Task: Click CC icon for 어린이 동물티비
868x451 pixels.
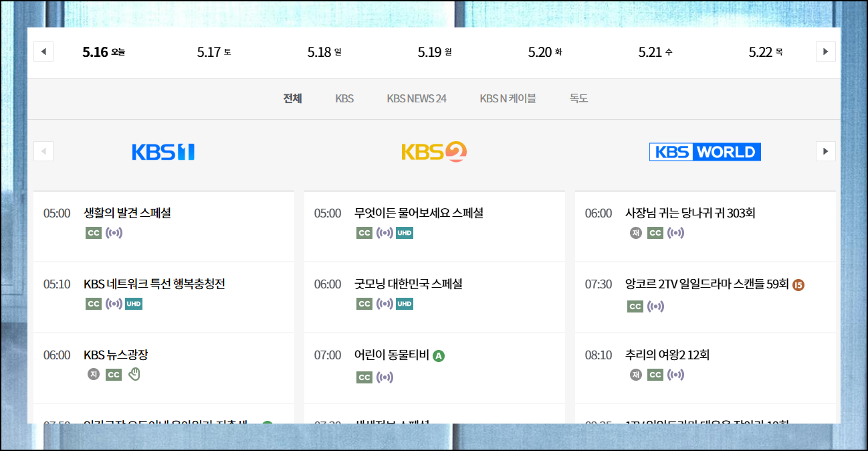Action: pyautogui.click(x=364, y=377)
